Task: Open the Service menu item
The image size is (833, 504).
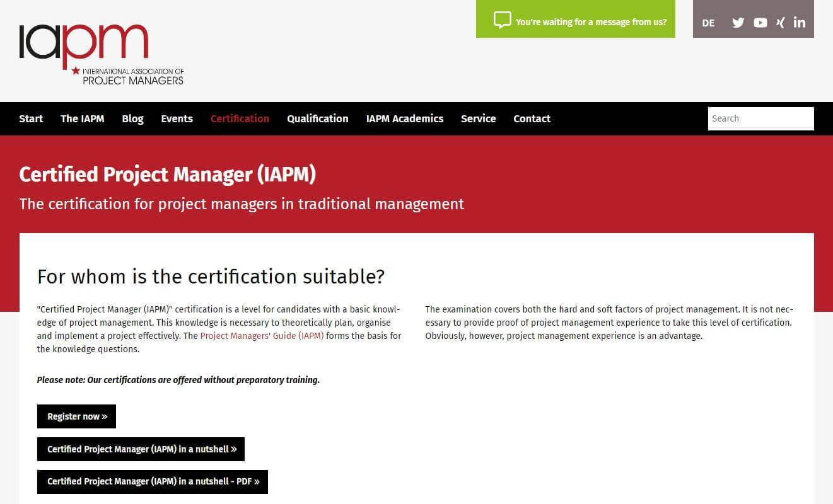Action: click(x=478, y=118)
